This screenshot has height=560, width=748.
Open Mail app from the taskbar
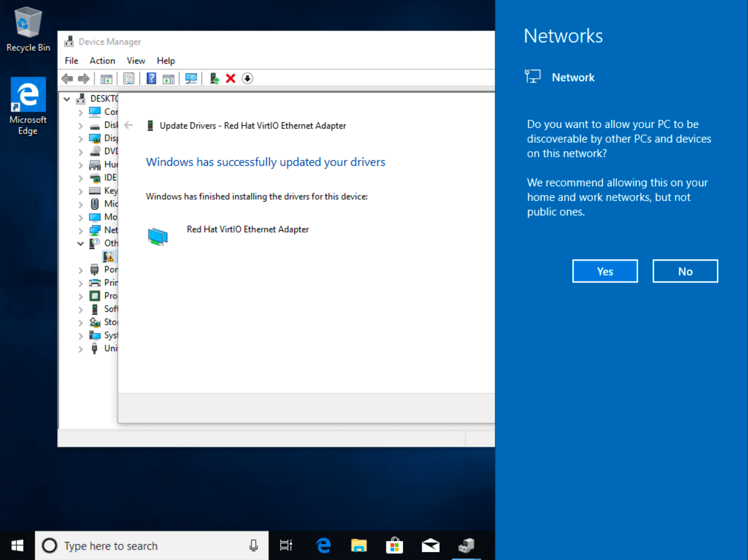430,546
